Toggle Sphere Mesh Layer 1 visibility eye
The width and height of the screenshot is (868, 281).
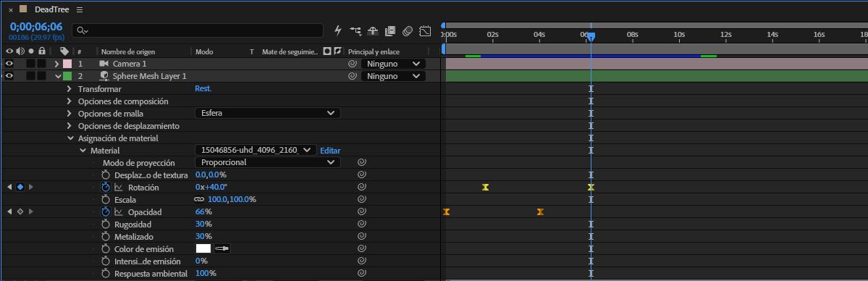9,76
